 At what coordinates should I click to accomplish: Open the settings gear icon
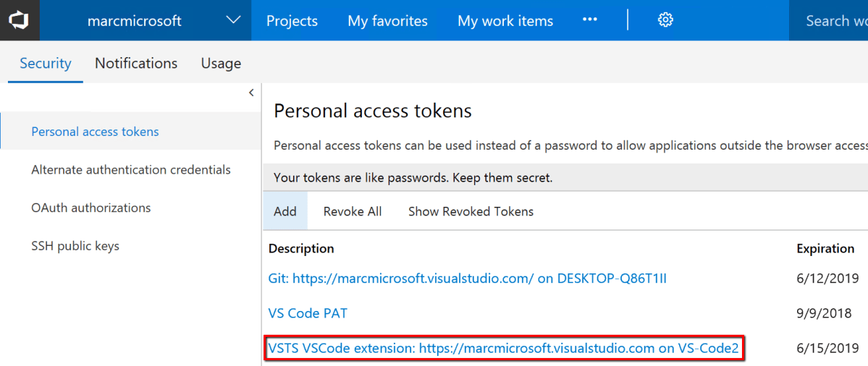[665, 20]
